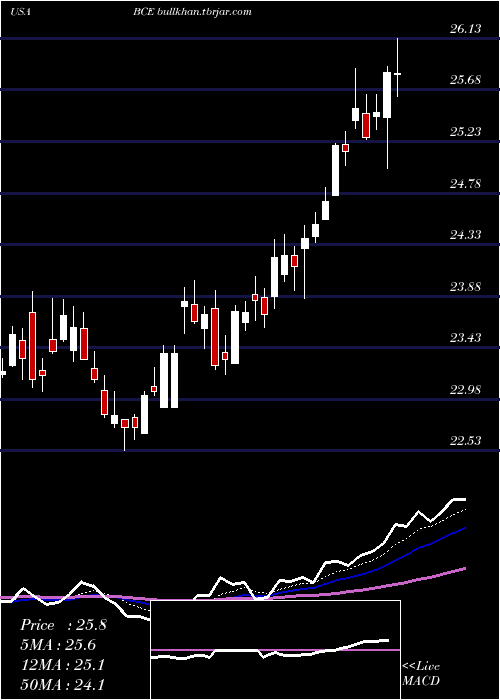Click the 24.33 price axis label
Screen dimensions: 500x700
466,235
